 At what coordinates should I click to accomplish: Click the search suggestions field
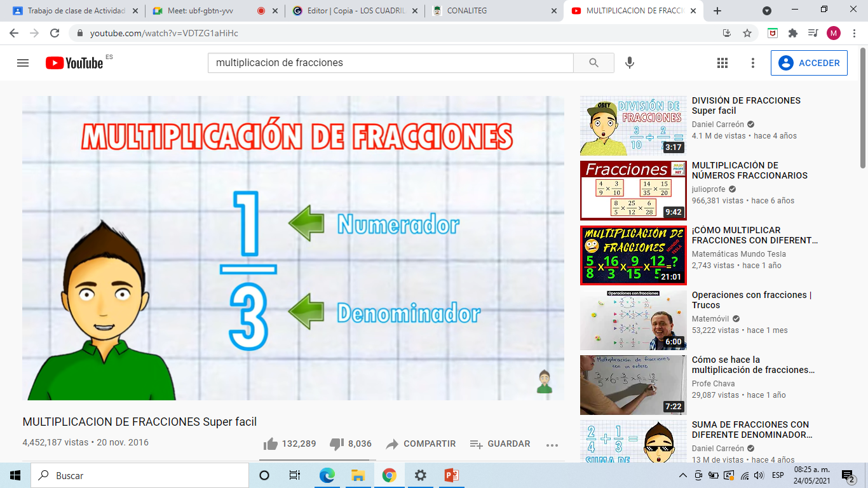(390, 62)
